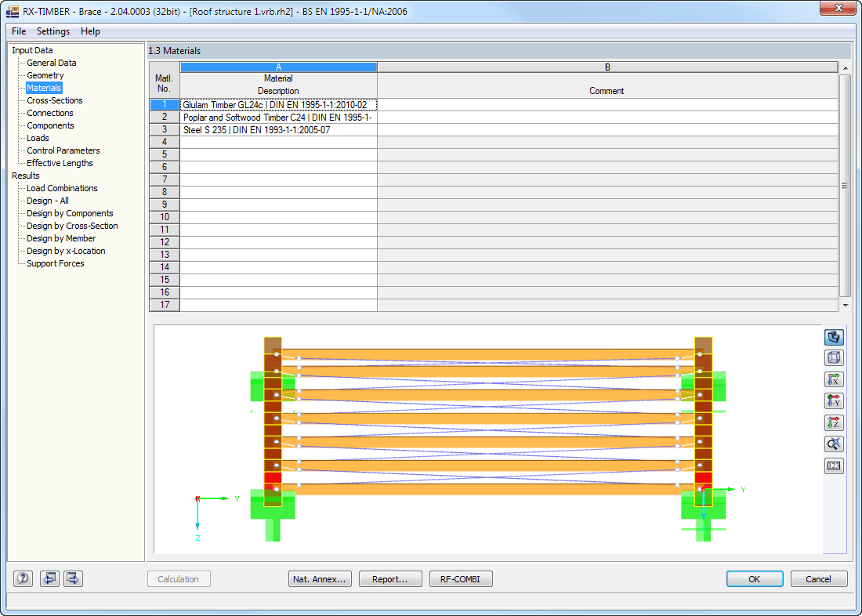862x616 pixels.
Task: Open Design by Member results
Action: point(61,238)
